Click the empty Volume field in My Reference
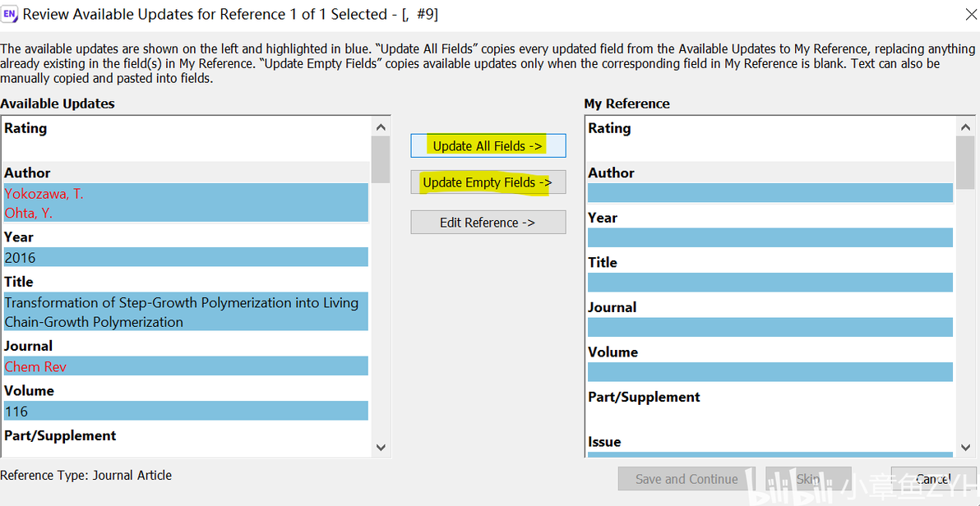 (770, 371)
